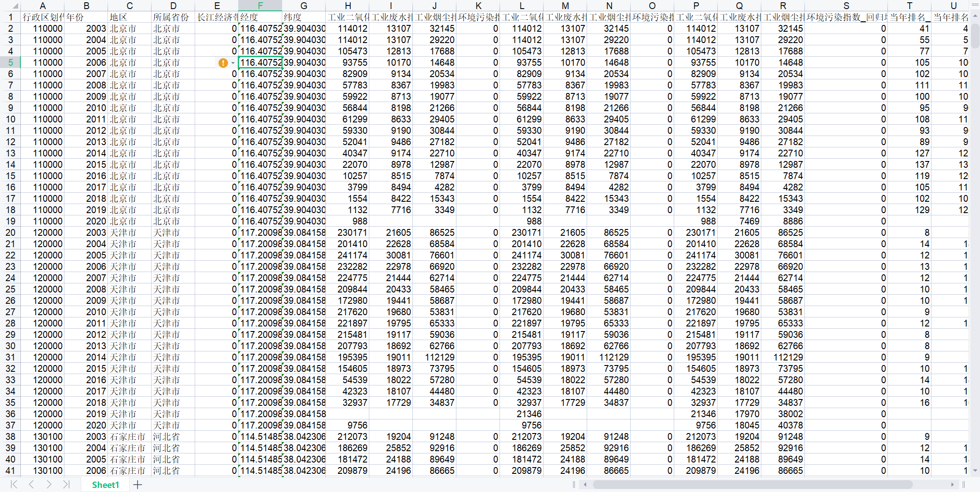Click value 129 in column T row 18

pyautogui.click(x=910, y=210)
